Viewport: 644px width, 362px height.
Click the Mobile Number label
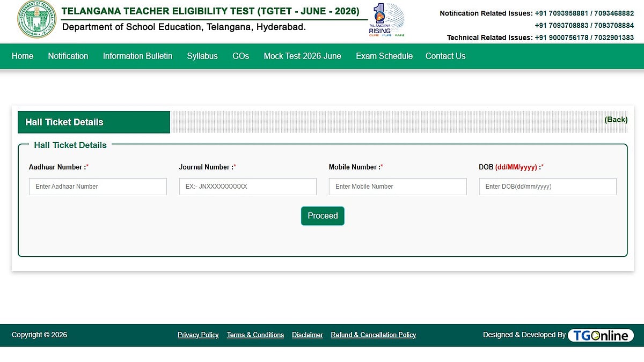(x=356, y=167)
